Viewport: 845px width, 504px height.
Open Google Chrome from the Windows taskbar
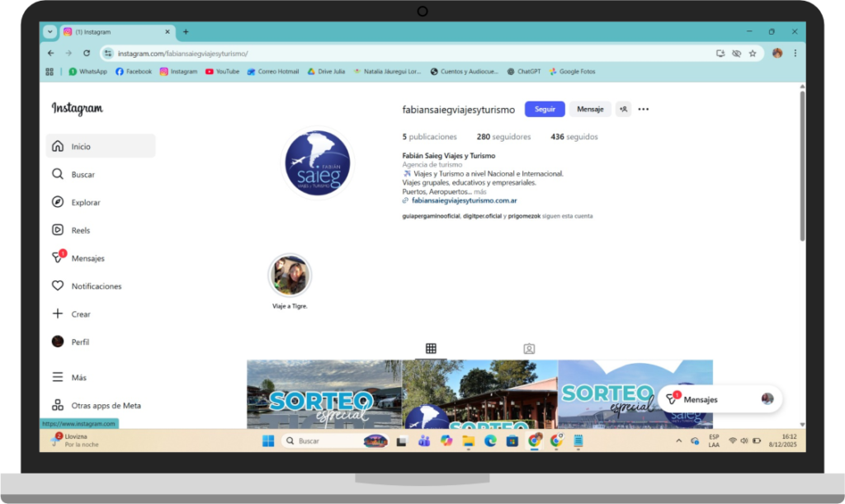[x=535, y=441]
